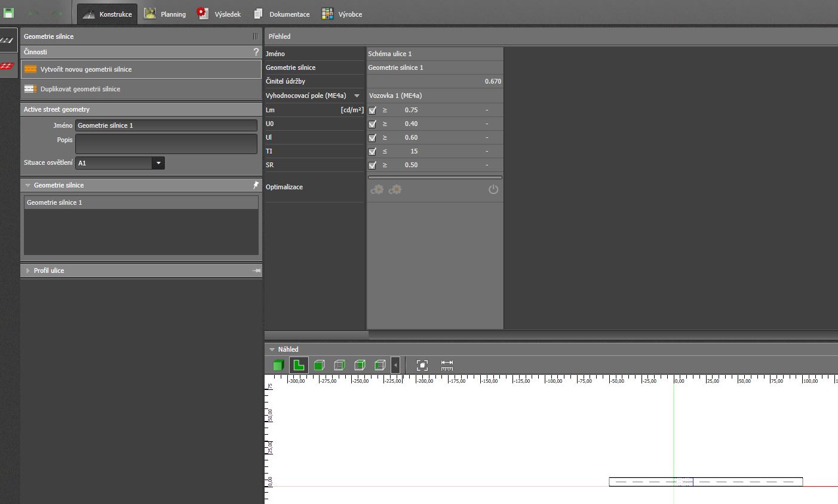Select Geometrie silnice 1 in list
Screen dimensions: 838x504
click(141, 202)
